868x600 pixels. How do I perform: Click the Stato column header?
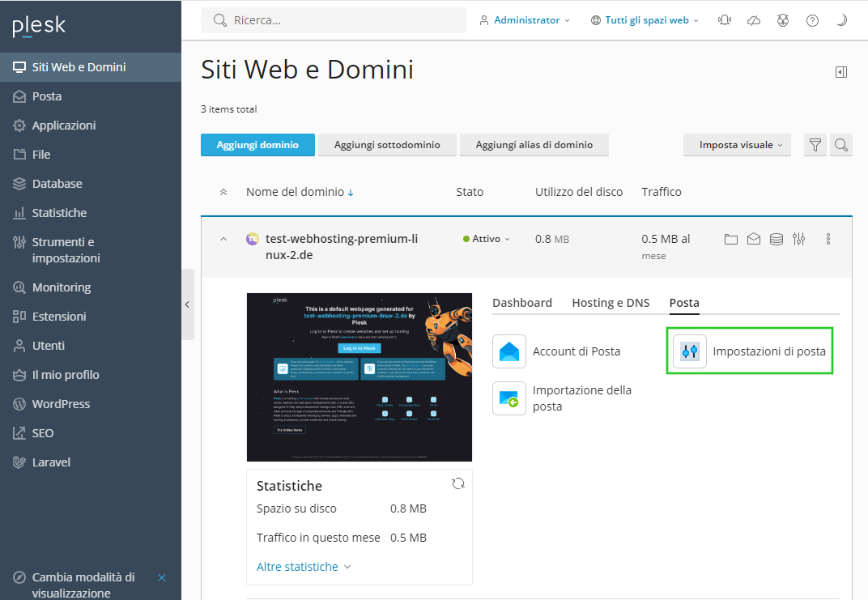470,192
